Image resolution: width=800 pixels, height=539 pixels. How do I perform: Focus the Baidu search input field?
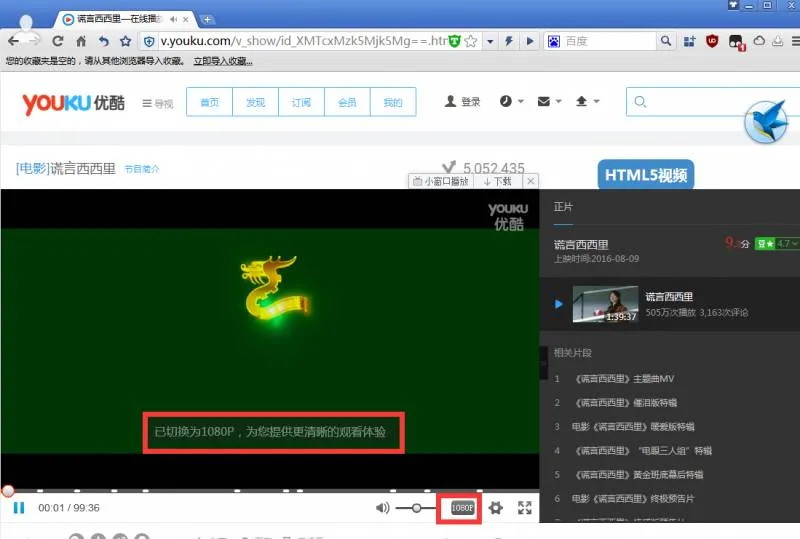coord(609,41)
